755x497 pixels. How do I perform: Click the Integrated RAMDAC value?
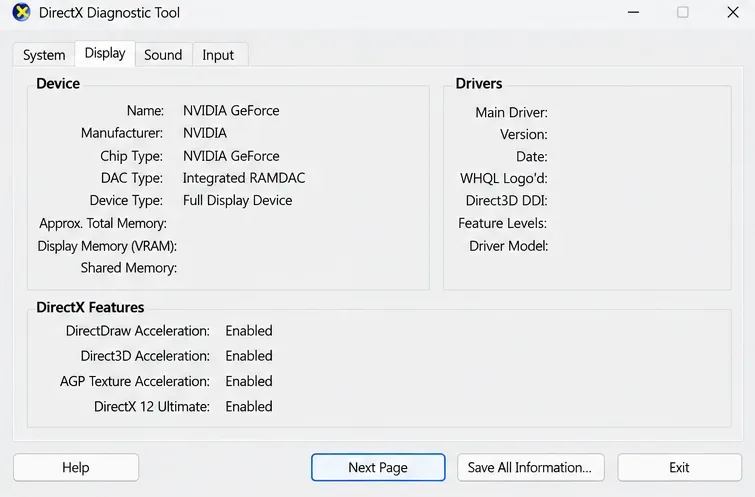tap(244, 178)
